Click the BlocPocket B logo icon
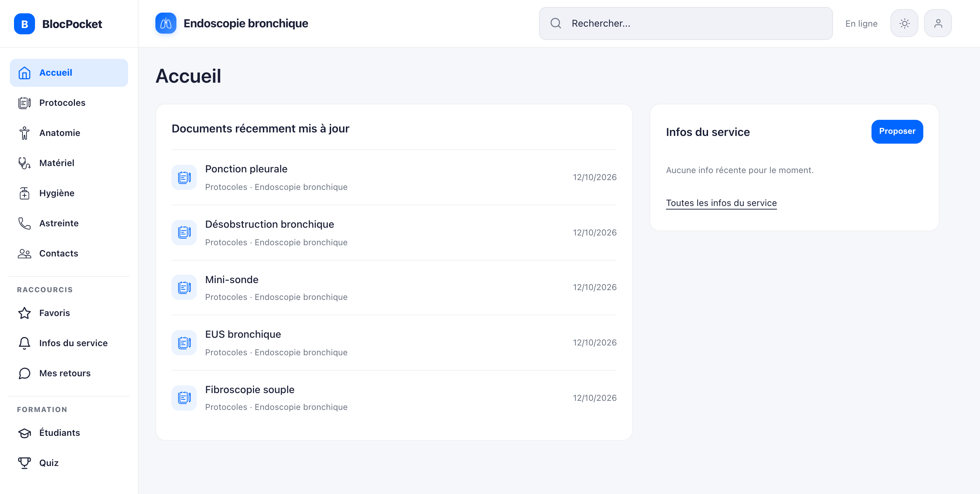Viewport: 980px width, 494px height. 24,23
